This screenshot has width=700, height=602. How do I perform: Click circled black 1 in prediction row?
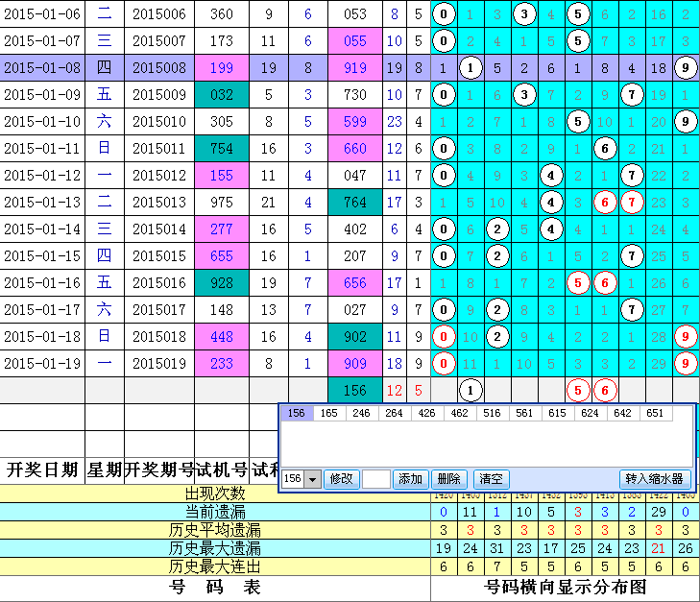click(x=470, y=391)
